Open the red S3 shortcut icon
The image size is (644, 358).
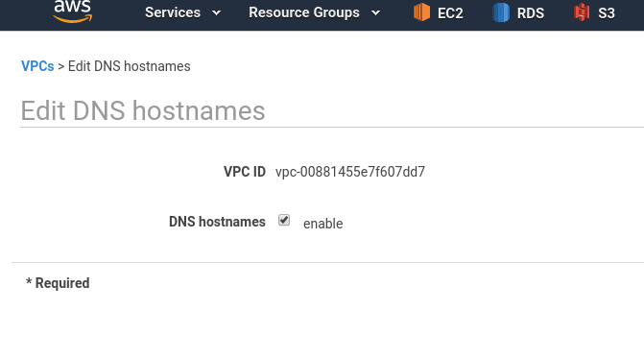[582, 12]
